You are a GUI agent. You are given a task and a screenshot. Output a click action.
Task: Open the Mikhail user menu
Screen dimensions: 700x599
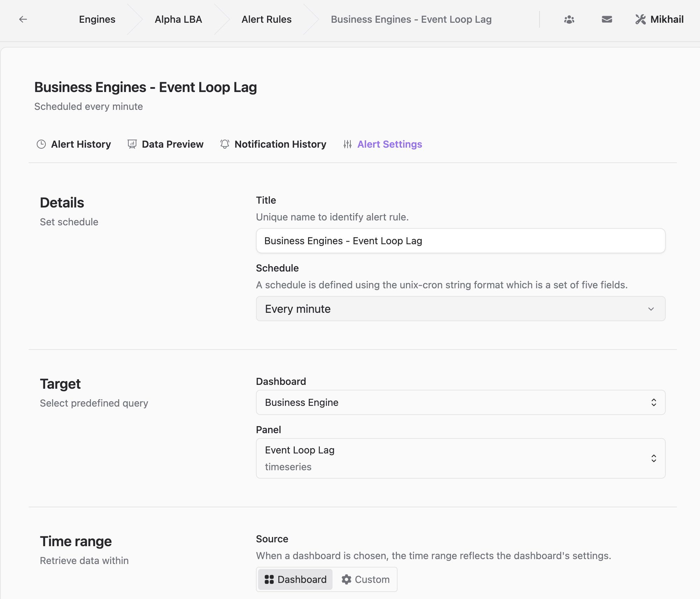pyautogui.click(x=659, y=19)
